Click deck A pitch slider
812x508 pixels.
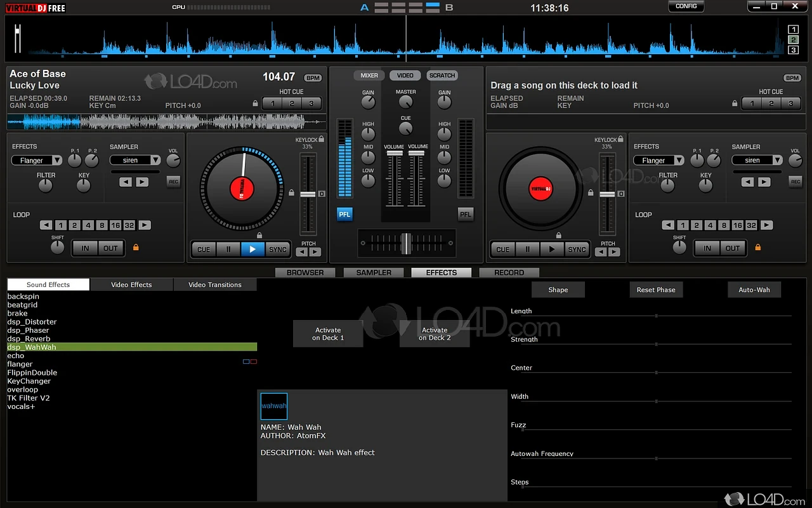point(308,194)
